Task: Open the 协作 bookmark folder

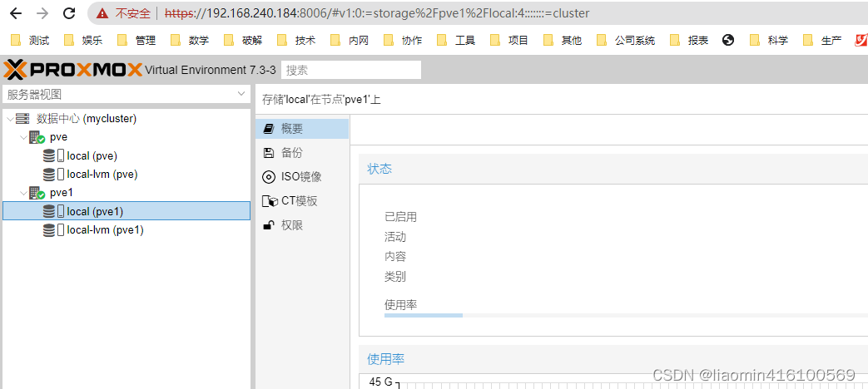Action: point(403,40)
